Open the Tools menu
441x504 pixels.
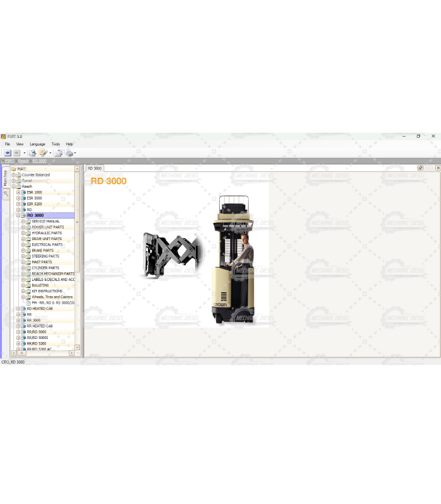click(55, 144)
